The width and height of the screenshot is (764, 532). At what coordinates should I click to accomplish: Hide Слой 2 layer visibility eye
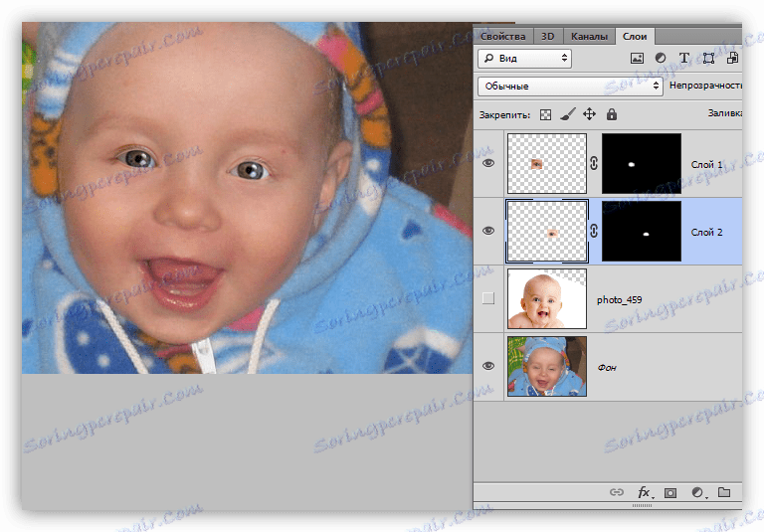point(488,231)
